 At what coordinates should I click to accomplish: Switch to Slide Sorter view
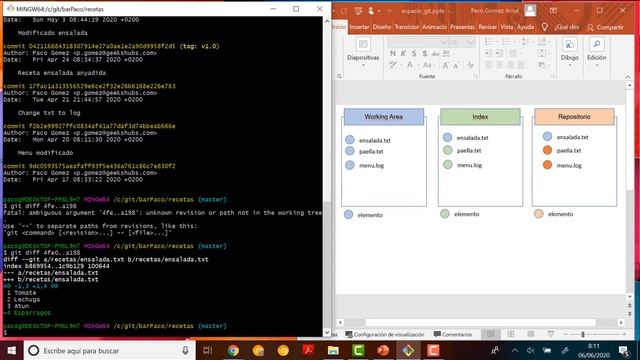[x=511, y=334]
